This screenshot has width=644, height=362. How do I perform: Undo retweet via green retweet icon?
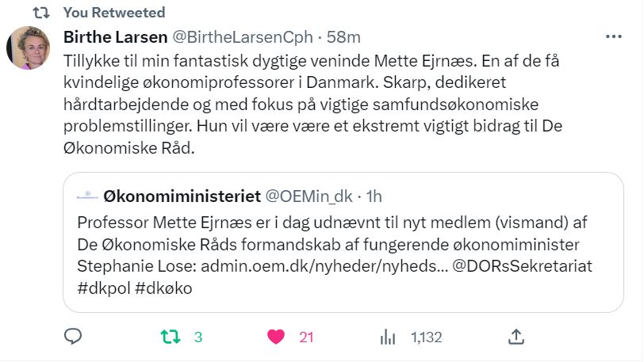pyautogui.click(x=171, y=337)
